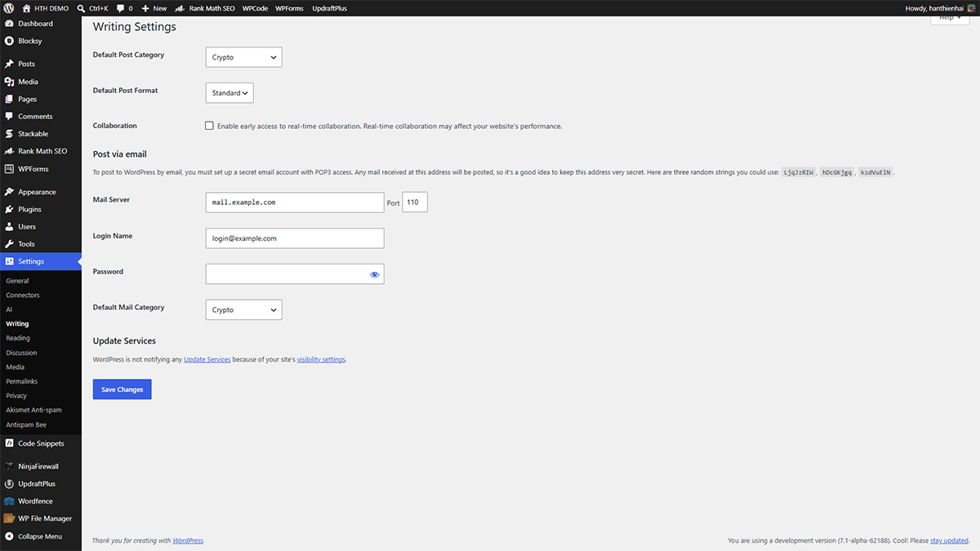Open the General settings submenu item
This screenshot has width=980, height=551.
pyautogui.click(x=17, y=281)
